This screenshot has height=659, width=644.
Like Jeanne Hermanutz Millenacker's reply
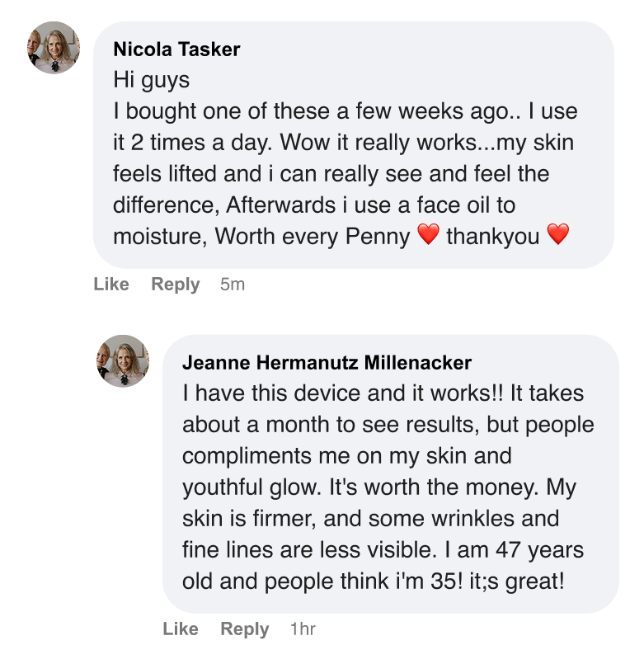(x=181, y=629)
